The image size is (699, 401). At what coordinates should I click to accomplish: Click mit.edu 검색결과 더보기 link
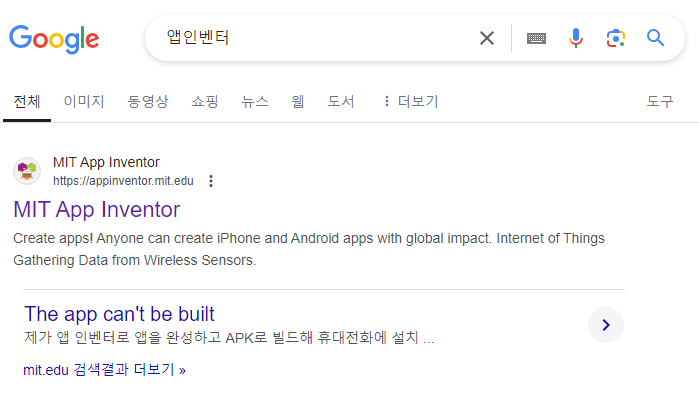tap(104, 370)
